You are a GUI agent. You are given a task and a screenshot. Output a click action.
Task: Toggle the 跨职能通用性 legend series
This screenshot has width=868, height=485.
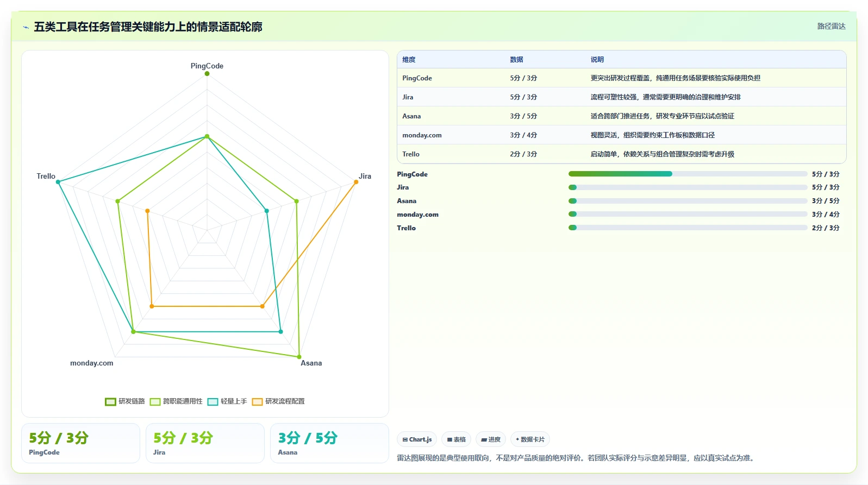176,401
